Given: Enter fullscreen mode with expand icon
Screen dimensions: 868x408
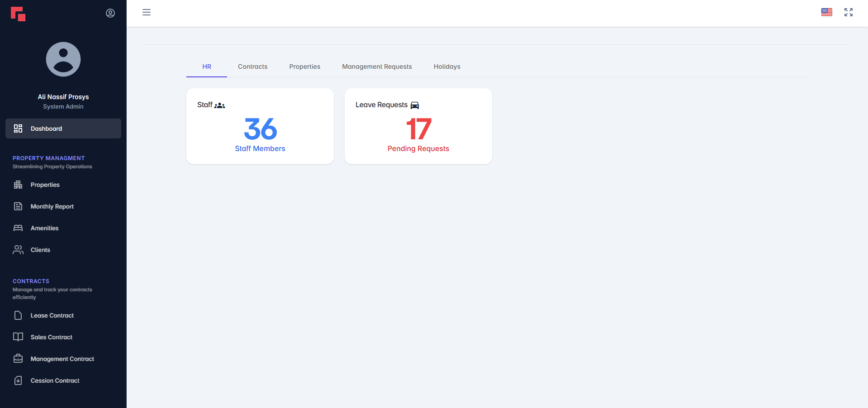Looking at the screenshot, I should (x=848, y=12).
